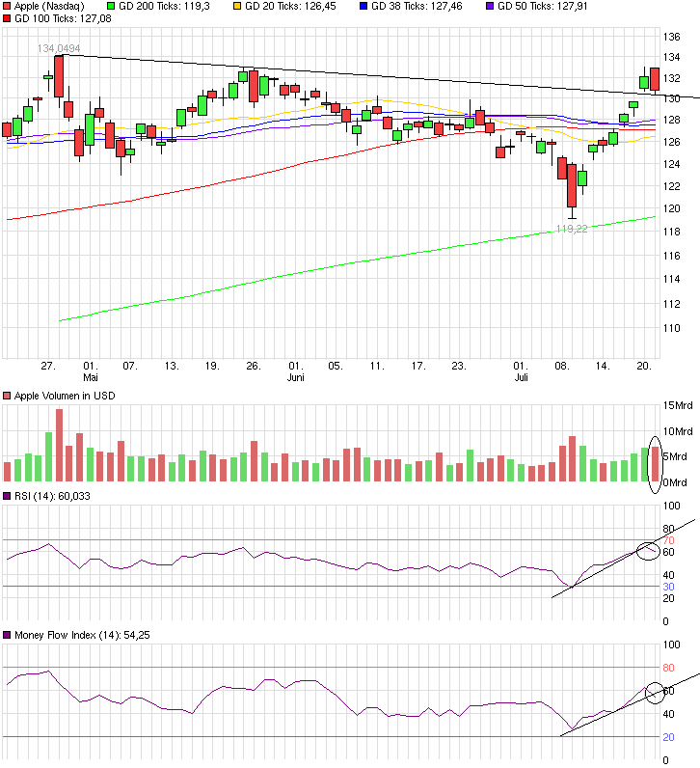Select the 'GD 38 Ticks: 127,46' label
The height and width of the screenshot is (768, 700).
[x=417, y=7]
